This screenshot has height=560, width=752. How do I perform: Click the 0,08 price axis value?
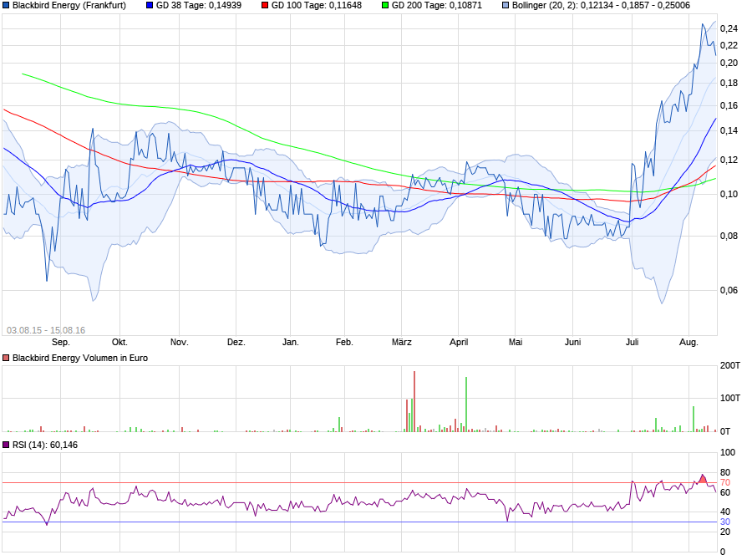point(729,236)
